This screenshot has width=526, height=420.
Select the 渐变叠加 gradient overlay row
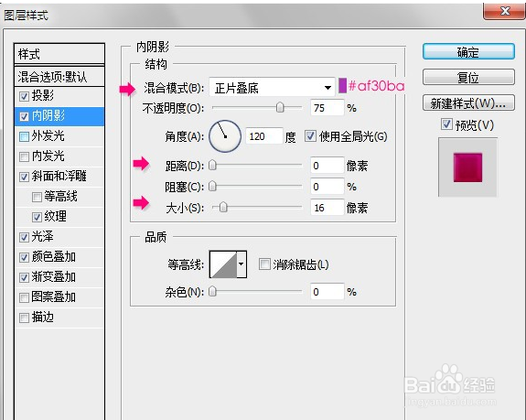point(59,277)
